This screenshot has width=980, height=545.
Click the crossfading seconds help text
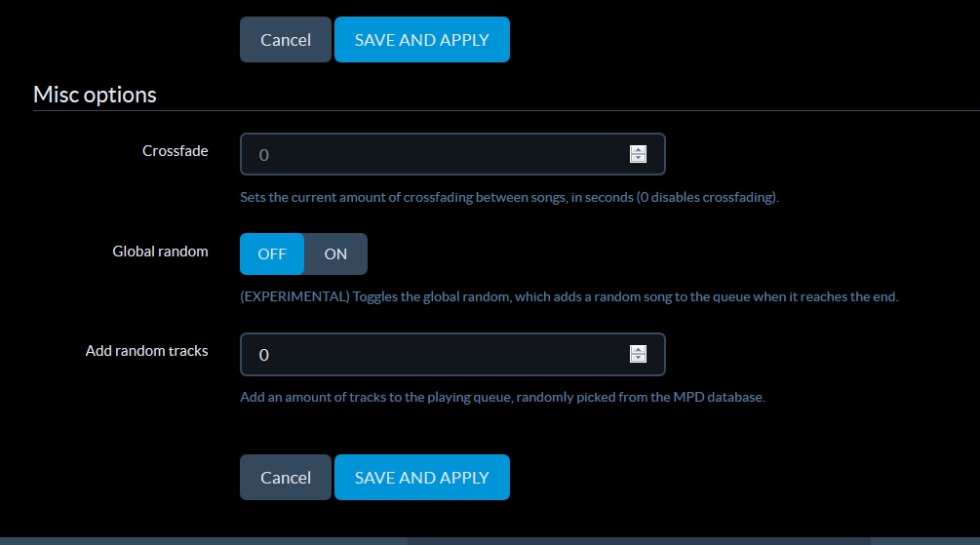click(509, 198)
